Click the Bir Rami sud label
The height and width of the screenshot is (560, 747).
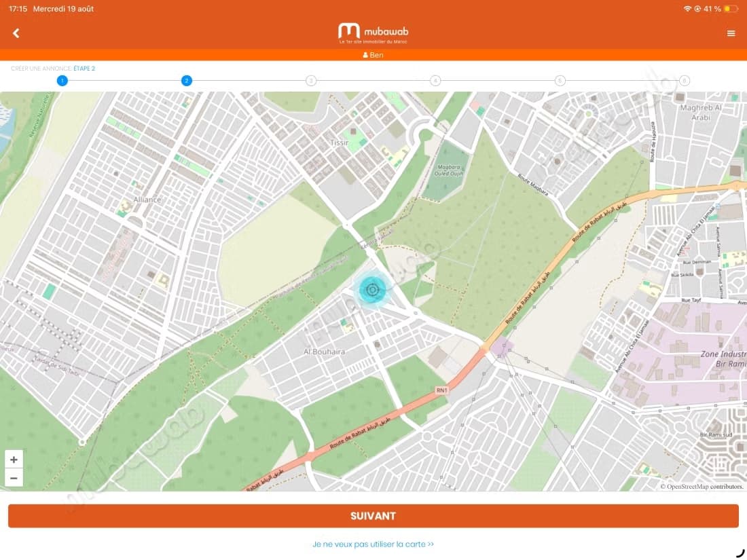[x=716, y=434]
